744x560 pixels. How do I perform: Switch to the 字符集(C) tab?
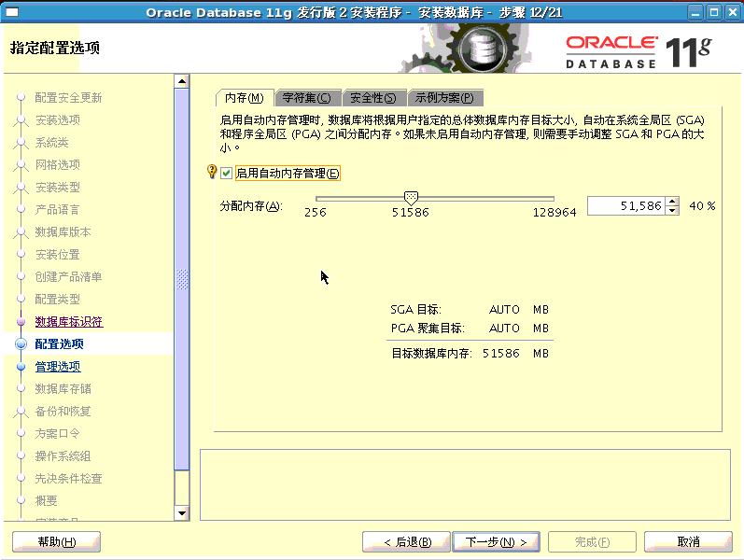[x=307, y=98]
